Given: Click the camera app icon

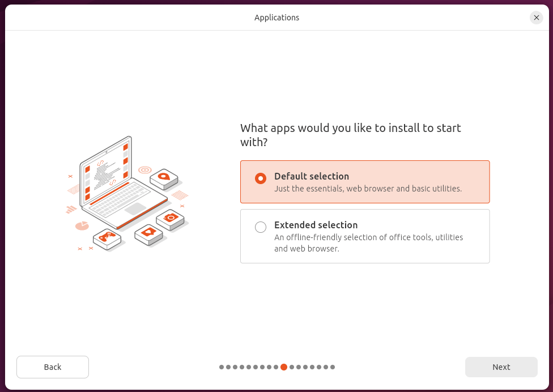Looking at the screenshot, I should click(170, 217).
